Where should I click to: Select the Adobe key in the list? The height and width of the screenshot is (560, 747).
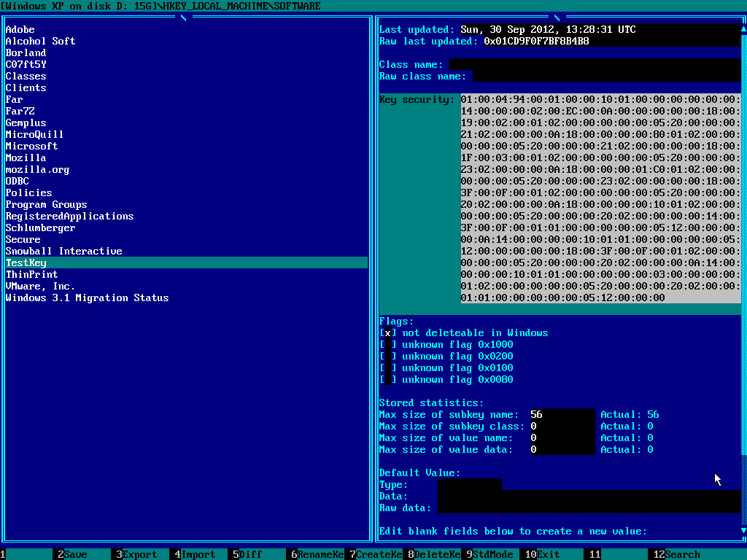[x=20, y=30]
